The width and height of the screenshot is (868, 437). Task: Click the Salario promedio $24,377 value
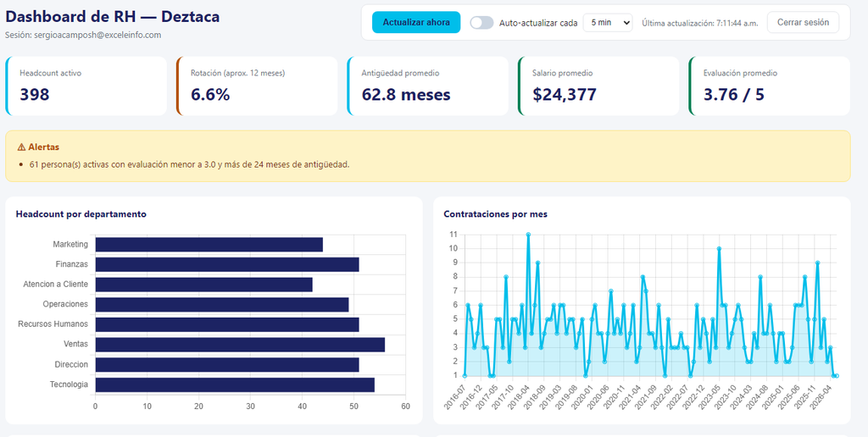coord(564,95)
